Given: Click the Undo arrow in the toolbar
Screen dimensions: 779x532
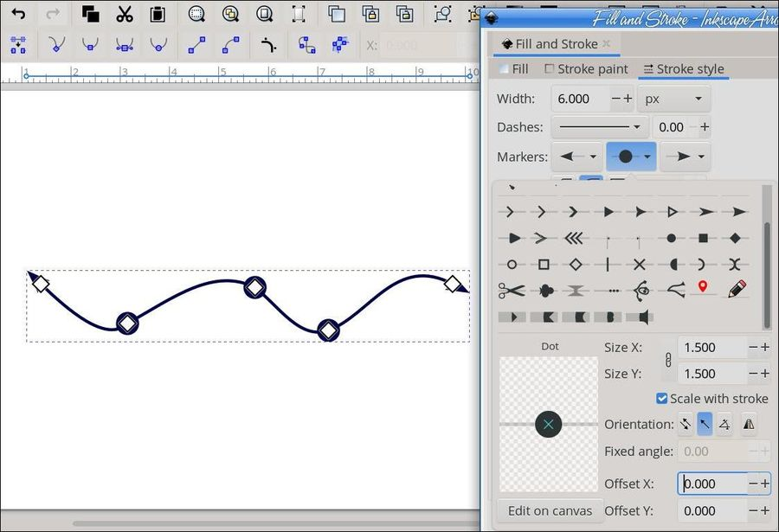Looking at the screenshot, I should [18, 14].
